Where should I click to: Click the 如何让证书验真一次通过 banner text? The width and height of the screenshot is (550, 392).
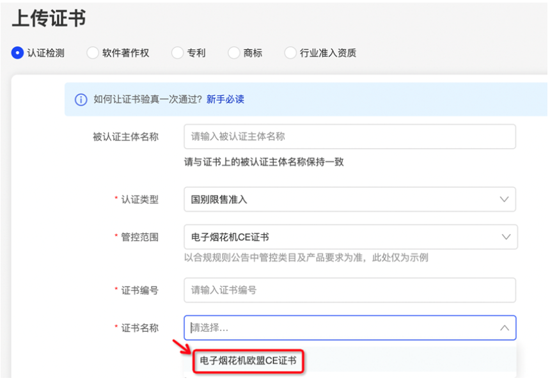(x=148, y=100)
